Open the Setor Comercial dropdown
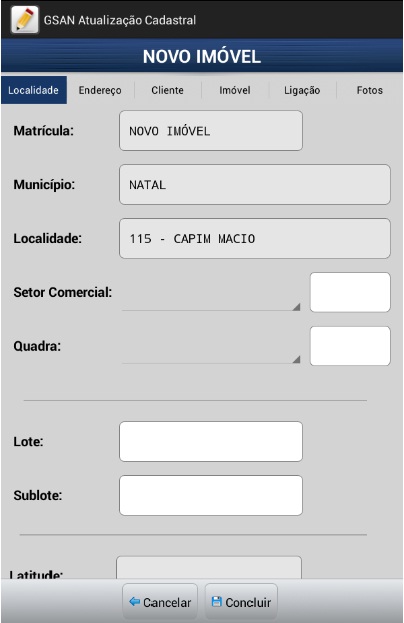Viewport: 404px width, 623px height. (x=211, y=293)
